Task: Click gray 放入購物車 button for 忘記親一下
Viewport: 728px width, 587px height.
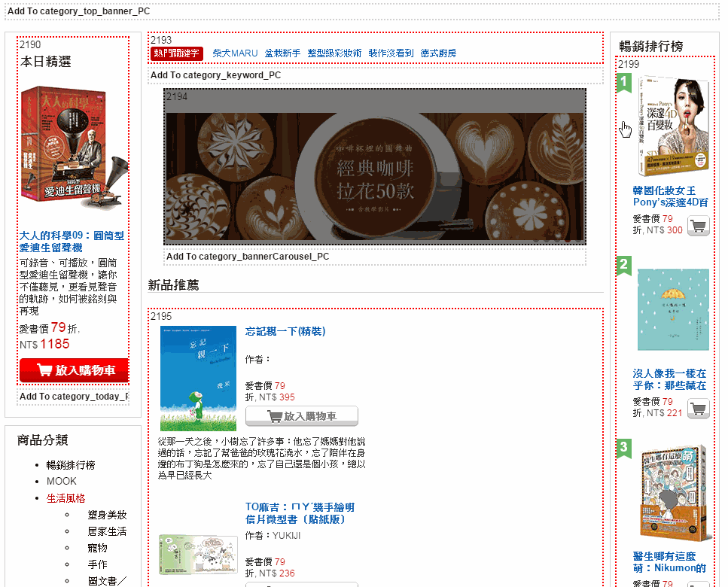Action: 302,415
